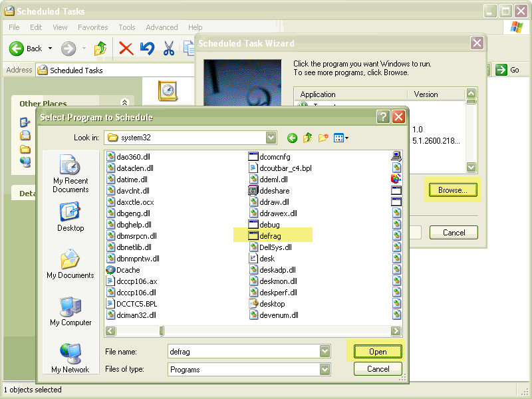This screenshot has width=532, height=399.
Task: Click Cancel in Select Program dialog
Action: pyautogui.click(x=378, y=369)
